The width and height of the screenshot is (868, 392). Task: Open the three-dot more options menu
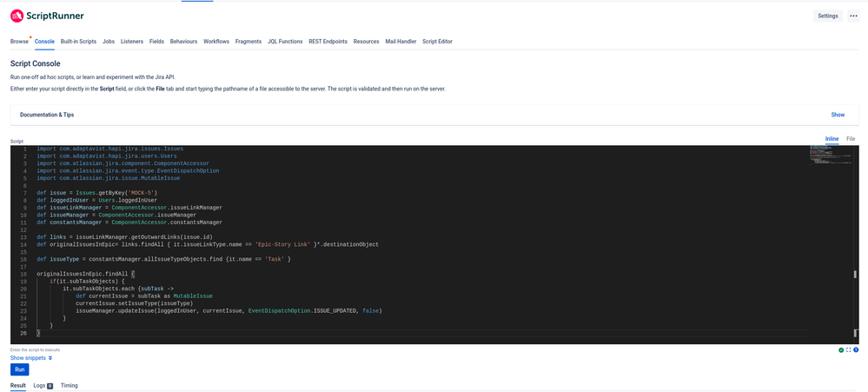[x=853, y=16]
